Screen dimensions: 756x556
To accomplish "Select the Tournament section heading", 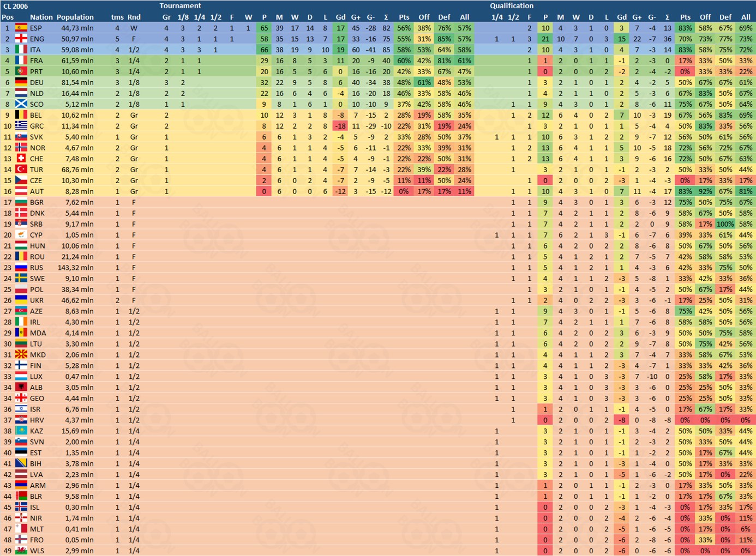I will tap(180, 5).
